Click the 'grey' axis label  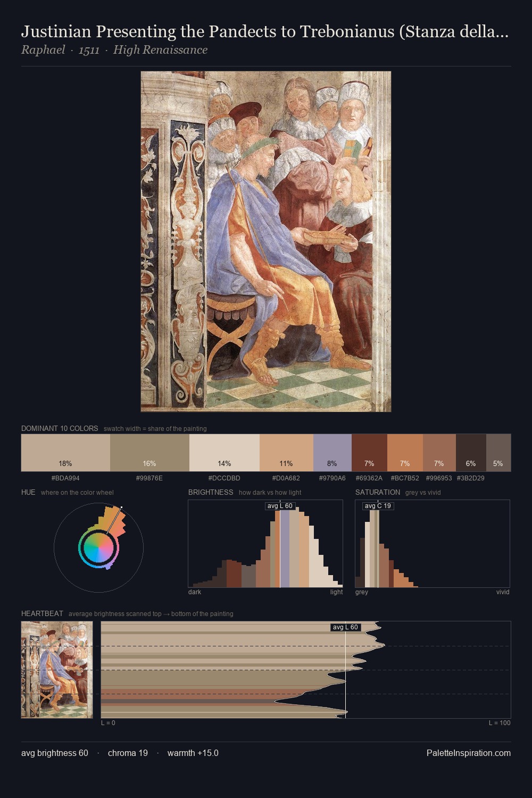362,592
